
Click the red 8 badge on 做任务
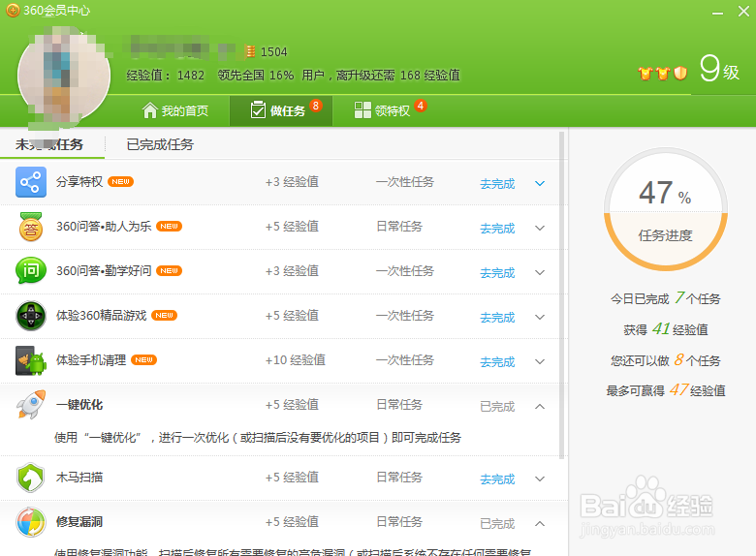click(316, 106)
